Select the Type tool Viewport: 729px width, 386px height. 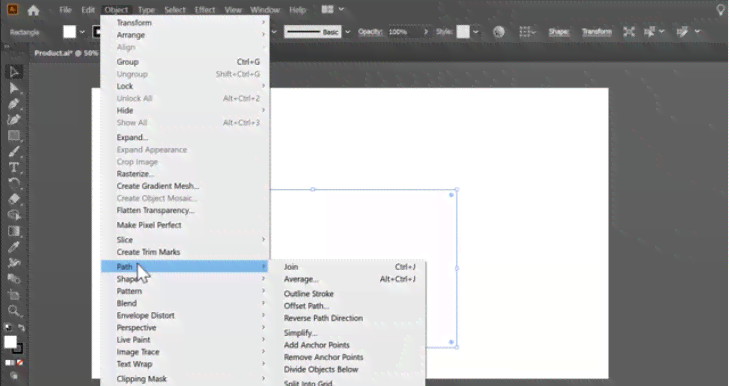coord(14,167)
